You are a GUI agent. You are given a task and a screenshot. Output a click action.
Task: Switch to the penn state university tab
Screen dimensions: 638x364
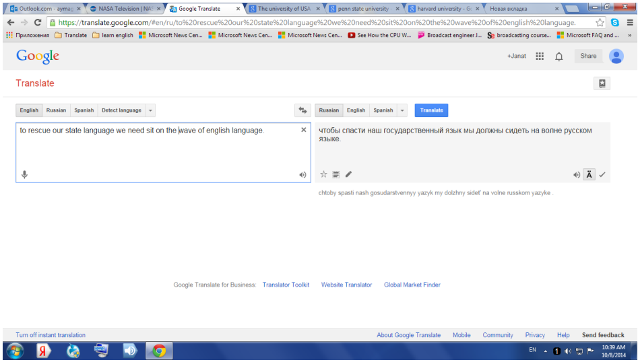click(x=364, y=9)
